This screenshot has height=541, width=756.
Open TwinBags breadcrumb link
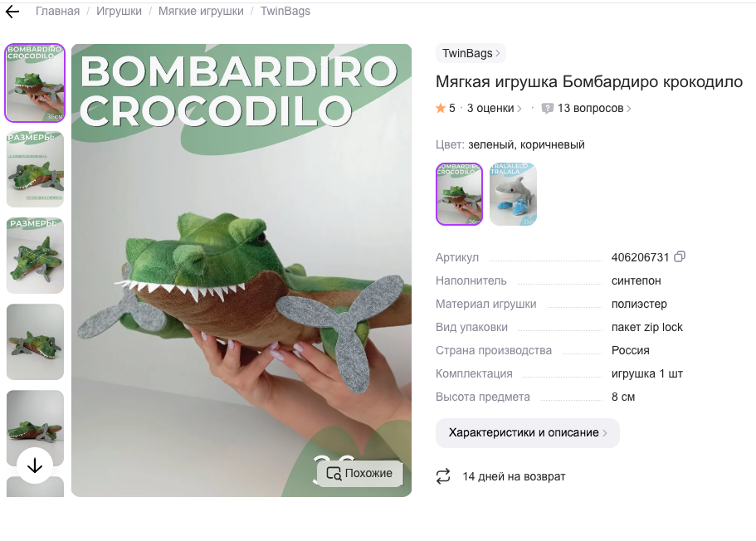(x=285, y=11)
